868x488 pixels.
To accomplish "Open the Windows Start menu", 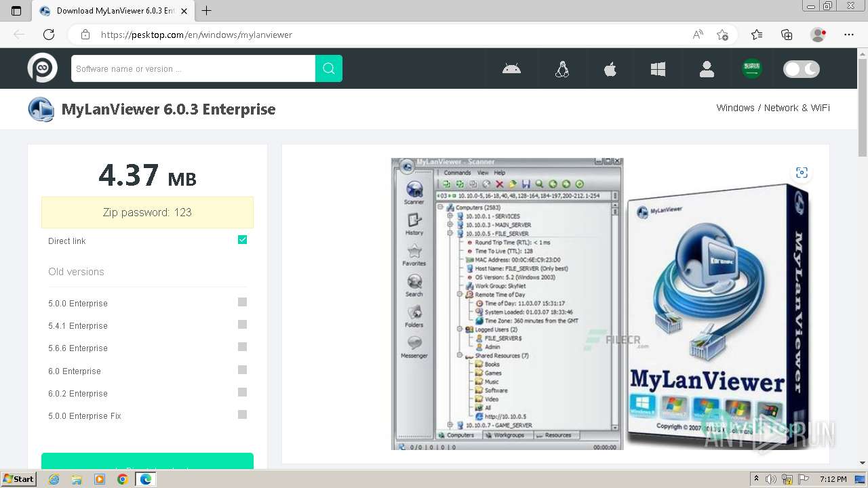I will coord(19,479).
